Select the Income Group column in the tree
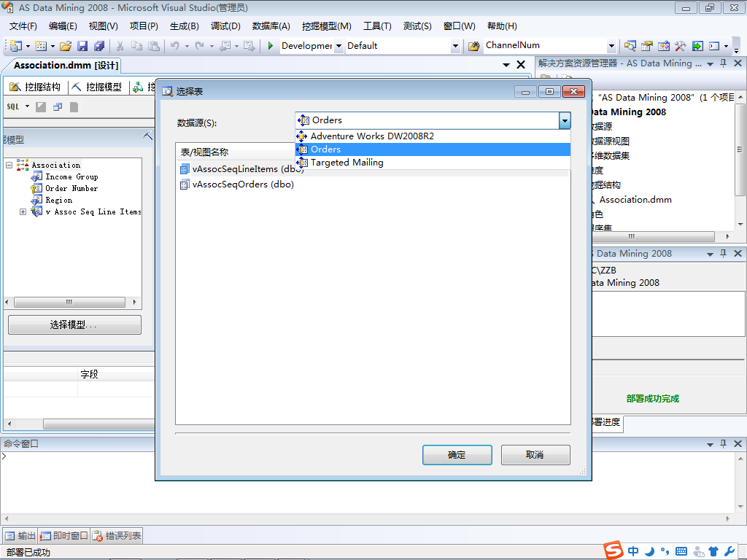 (x=71, y=176)
